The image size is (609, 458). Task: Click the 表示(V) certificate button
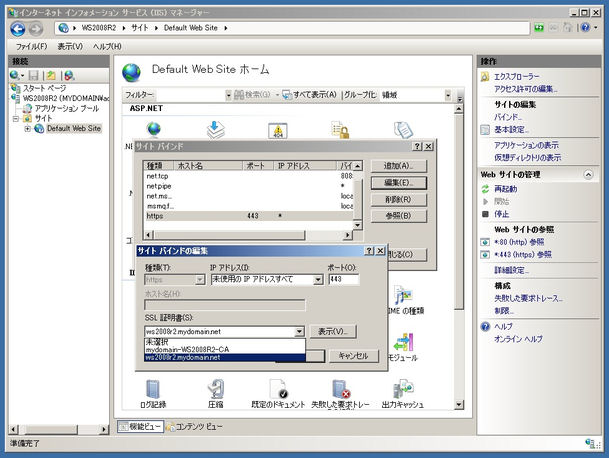click(333, 332)
